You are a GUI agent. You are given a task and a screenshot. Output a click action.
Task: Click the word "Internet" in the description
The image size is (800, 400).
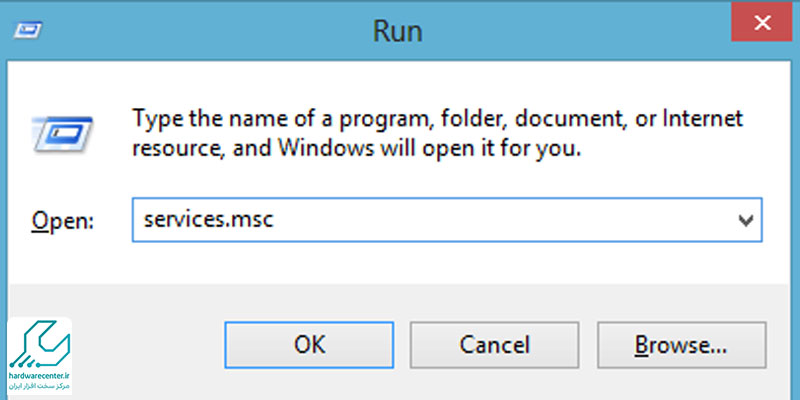(703, 119)
